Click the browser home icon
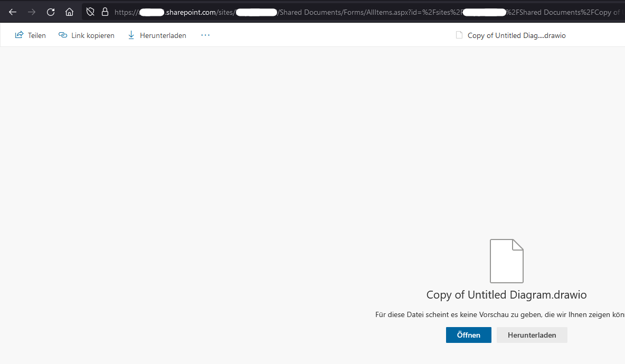The image size is (625, 364). tap(69, 12)
